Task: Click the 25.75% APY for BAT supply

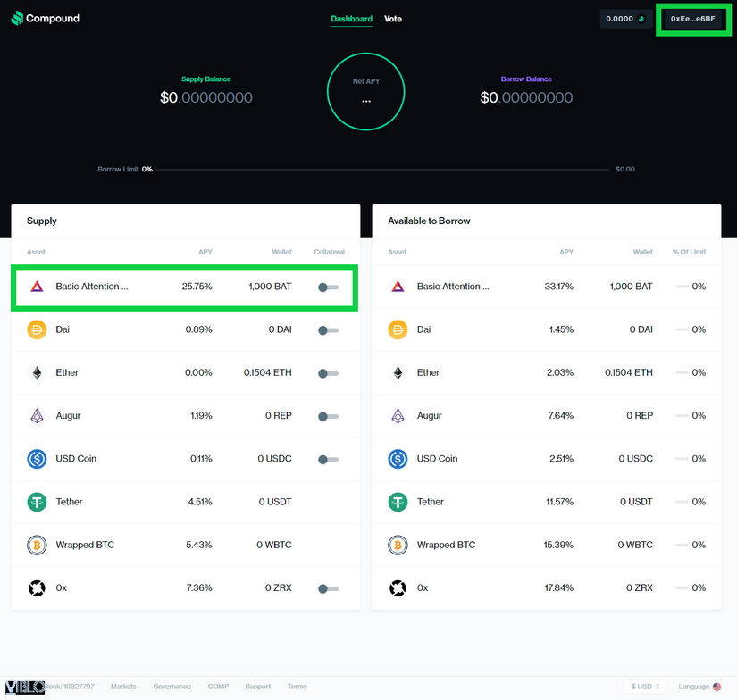Action: pos(197,287)
